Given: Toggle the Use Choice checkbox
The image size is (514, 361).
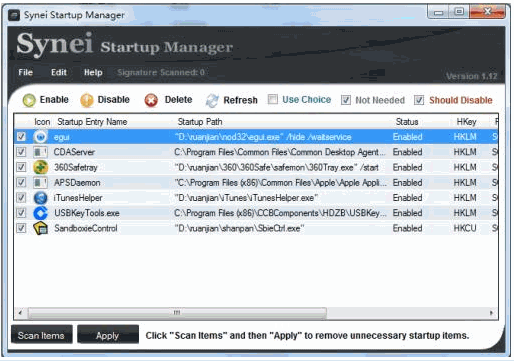Looking at the screenshot, I should click(x=273, y=99).
